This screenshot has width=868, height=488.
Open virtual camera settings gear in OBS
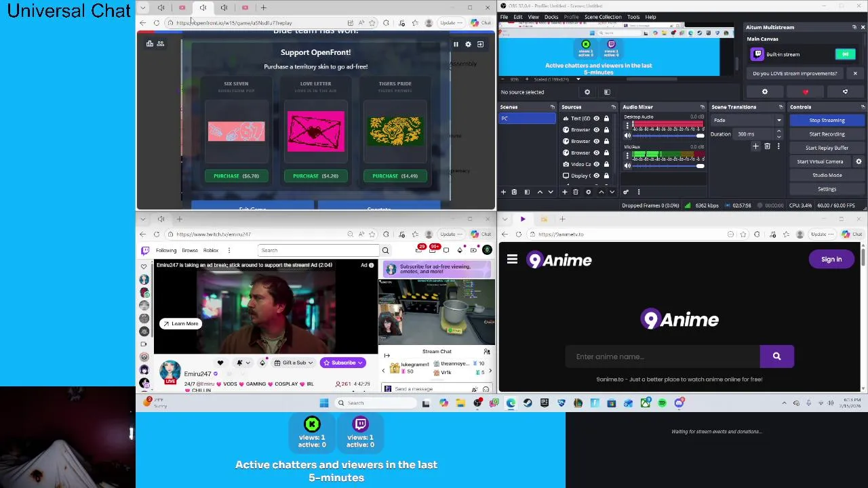(x=859, y=161)
